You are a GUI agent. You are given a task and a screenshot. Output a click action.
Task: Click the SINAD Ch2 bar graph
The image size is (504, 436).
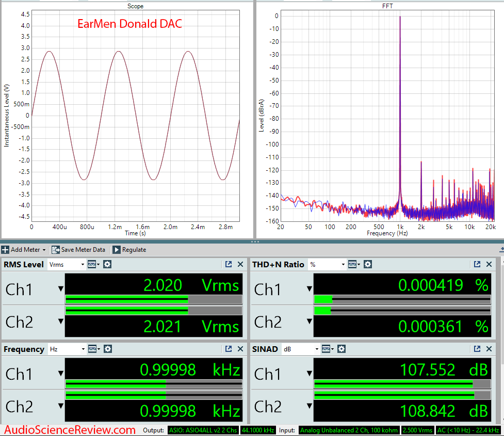click(402, 395)
